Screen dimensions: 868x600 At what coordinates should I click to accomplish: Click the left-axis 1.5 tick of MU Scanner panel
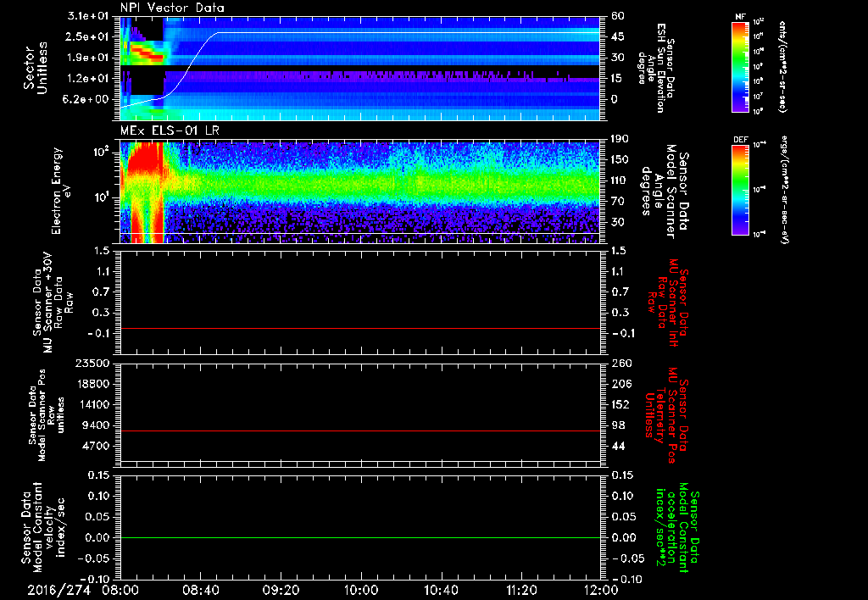tap(102, 251)
